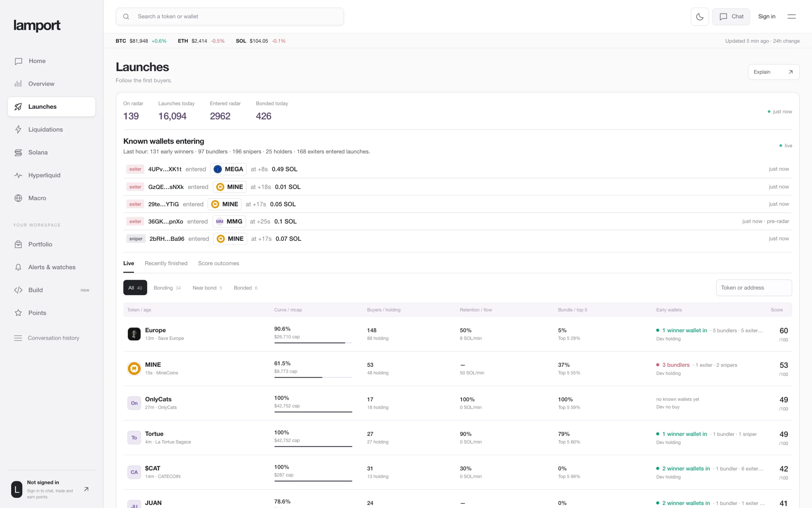
Task: Filter by Near bond 5
Action: click(207, 288)
